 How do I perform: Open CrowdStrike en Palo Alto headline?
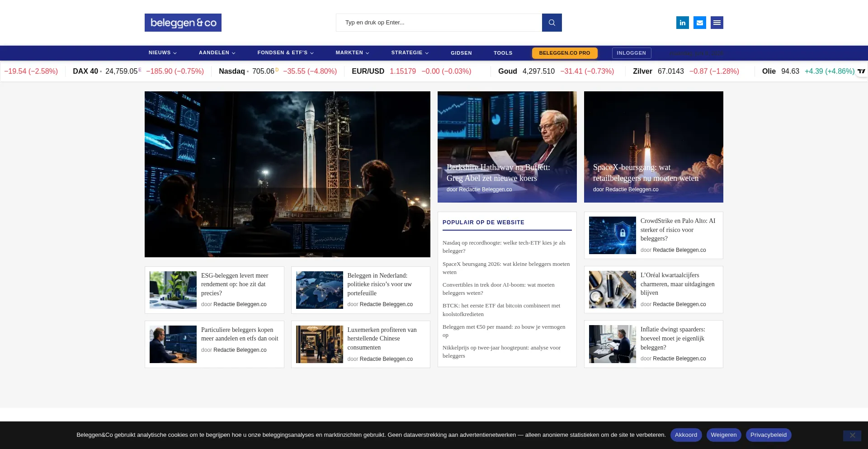click(678, 230)
